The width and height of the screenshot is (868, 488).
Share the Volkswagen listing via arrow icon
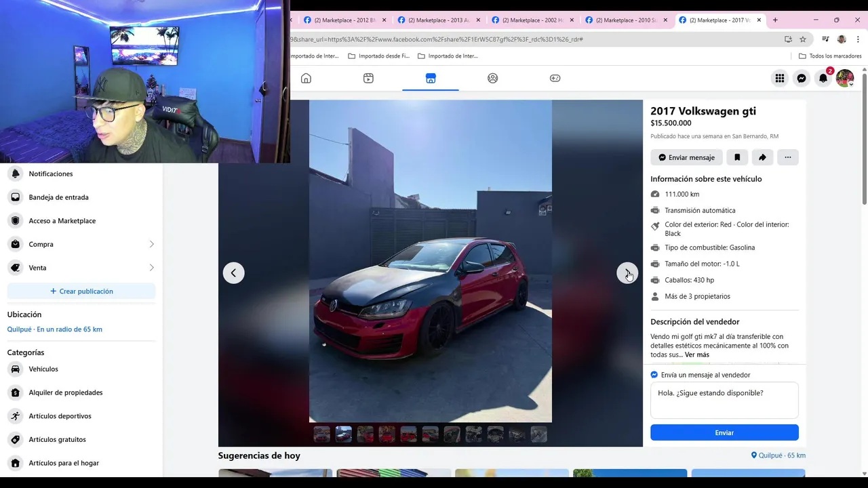click(x=762, y=157)
